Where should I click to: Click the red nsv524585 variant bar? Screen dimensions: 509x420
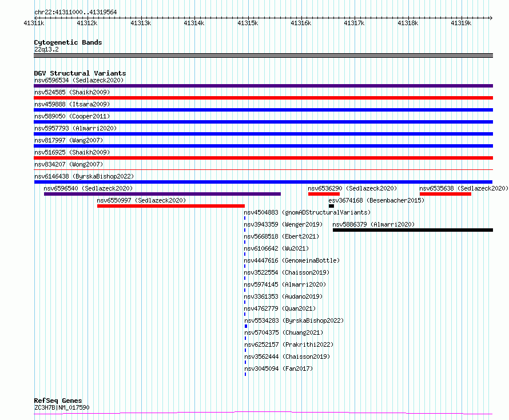[x=263, y=98]
